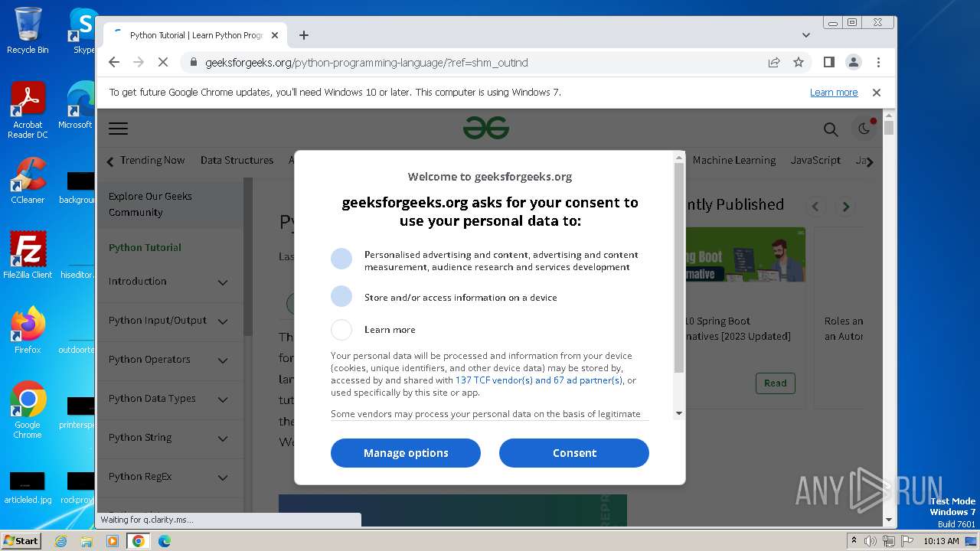Open Chrome three-dot menu
The width and height of the screenshot is (980, 551).
pos(878,62)
